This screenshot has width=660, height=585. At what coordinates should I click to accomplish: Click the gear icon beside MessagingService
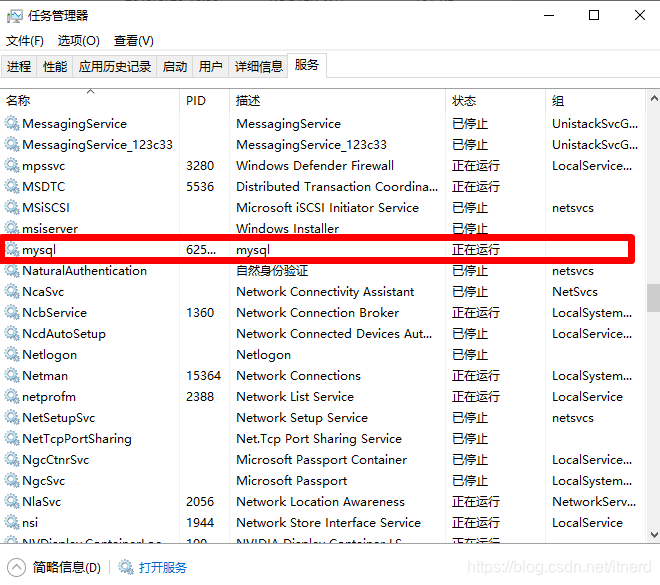(12, 123)
